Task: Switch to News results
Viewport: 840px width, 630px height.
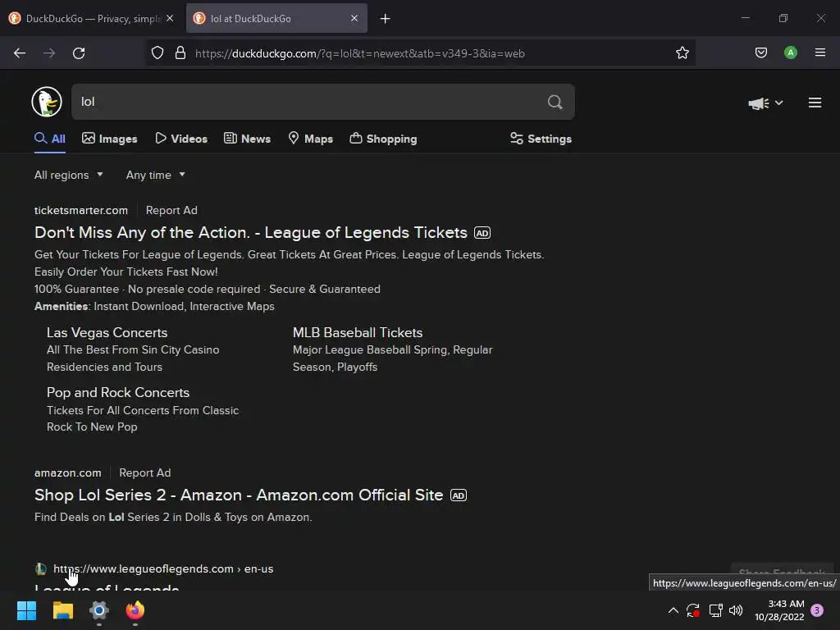Action: pos(247,139)
